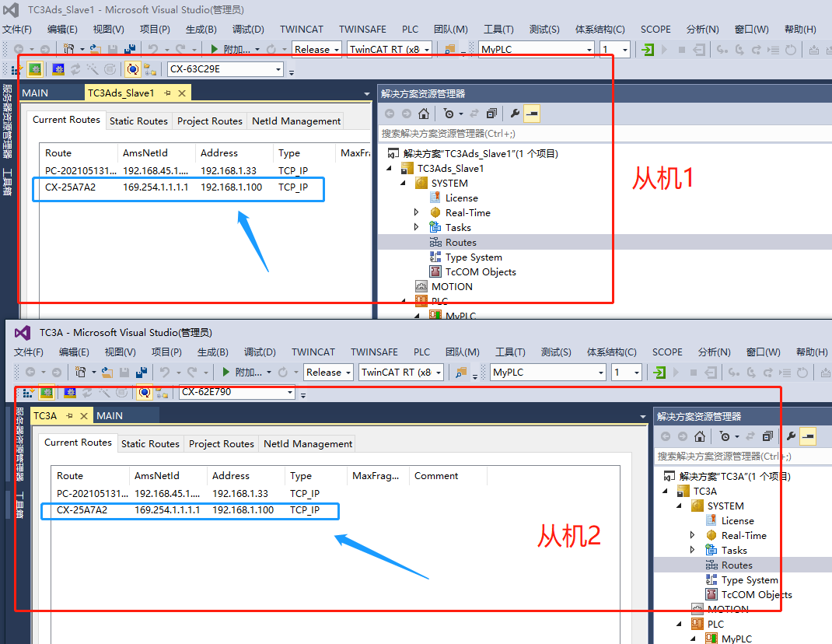
Task: Click the PLC Login icon in TC3A window
Action: pos(659,373)
